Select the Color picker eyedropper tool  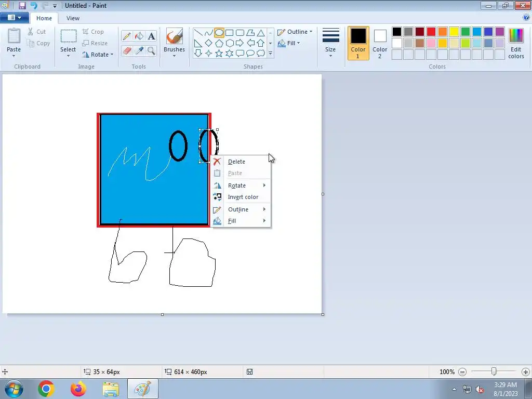coord(139,50)
